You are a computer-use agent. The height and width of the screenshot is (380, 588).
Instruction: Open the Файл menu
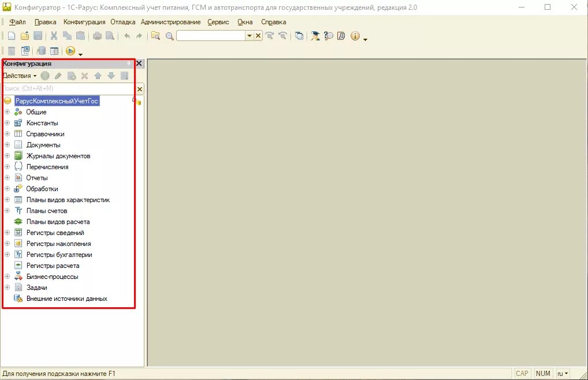pos(18,22)
